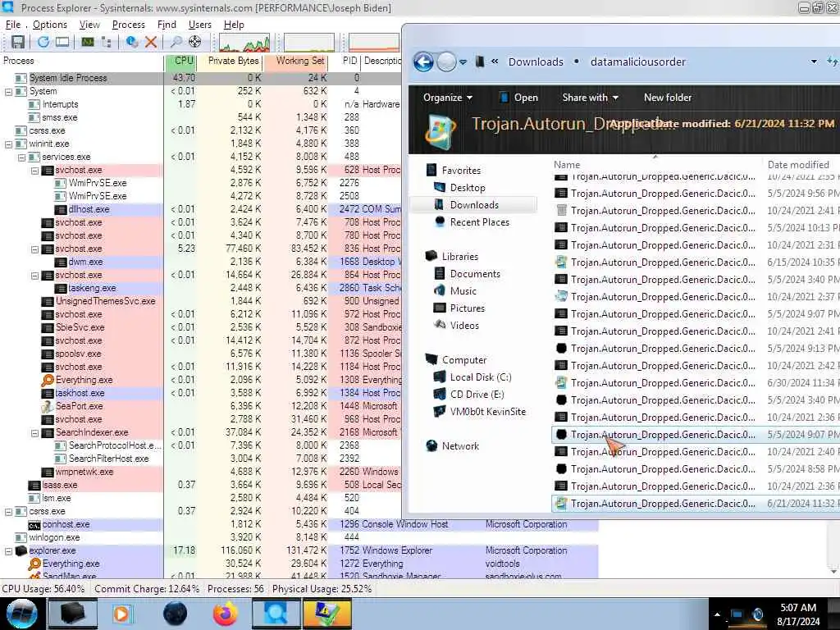The image size is (840, 630).
Task: Click the taskbar clock showing 5:07 AM
Action: 798,614
